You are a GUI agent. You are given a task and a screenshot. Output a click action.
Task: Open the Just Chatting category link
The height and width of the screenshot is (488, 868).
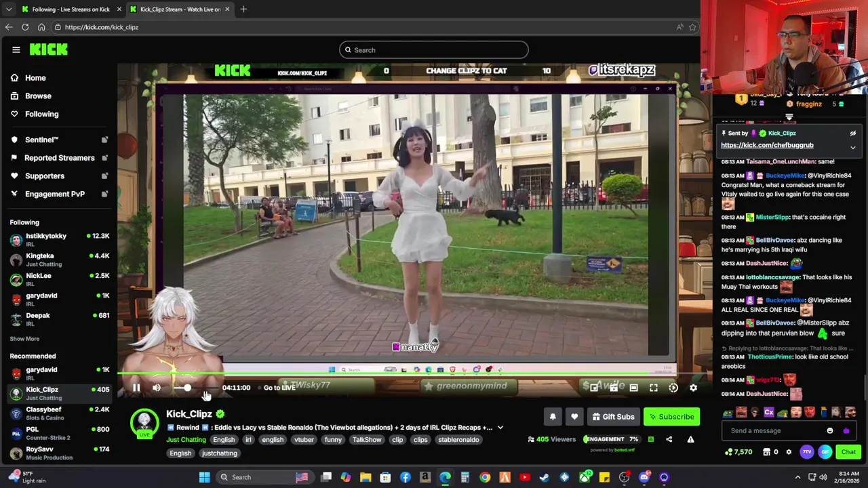pos(186,440)
